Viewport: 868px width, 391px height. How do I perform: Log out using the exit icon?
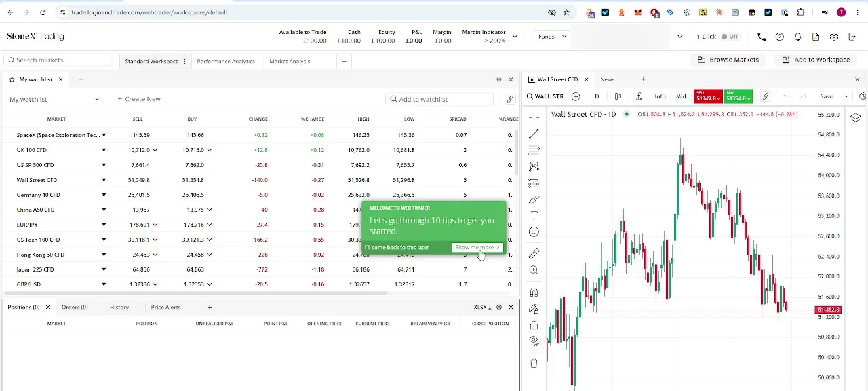coord(852,37)
